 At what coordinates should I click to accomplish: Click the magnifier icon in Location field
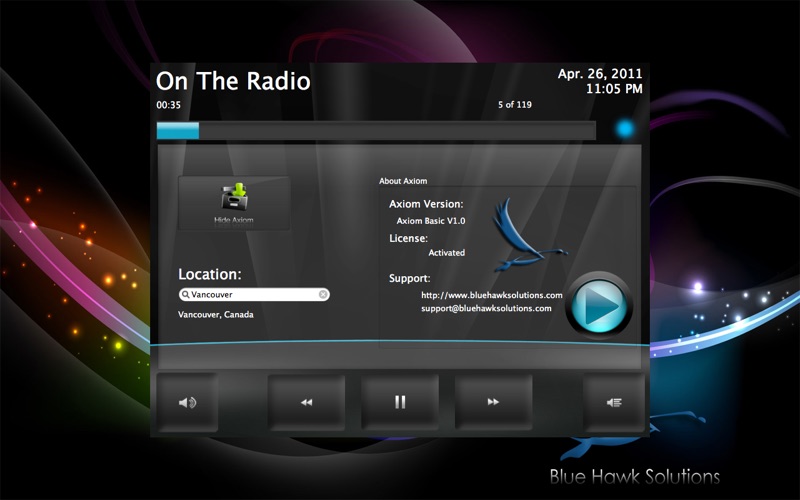point(185,294)
